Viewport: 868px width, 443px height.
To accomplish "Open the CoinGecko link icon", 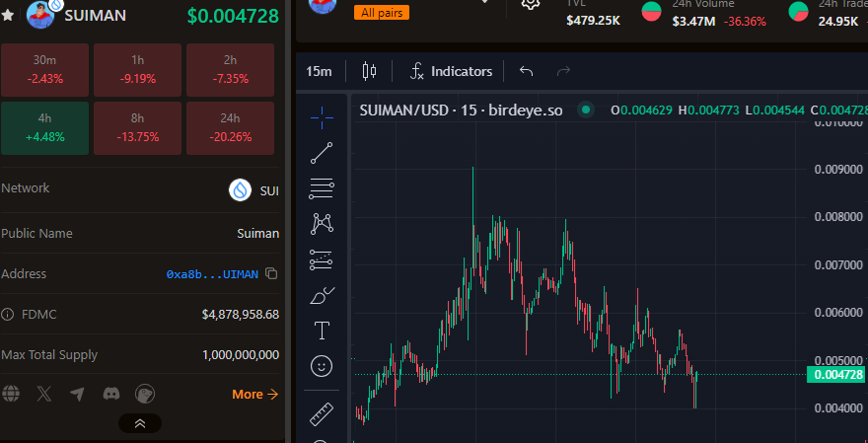I will (x=145, y=394).
